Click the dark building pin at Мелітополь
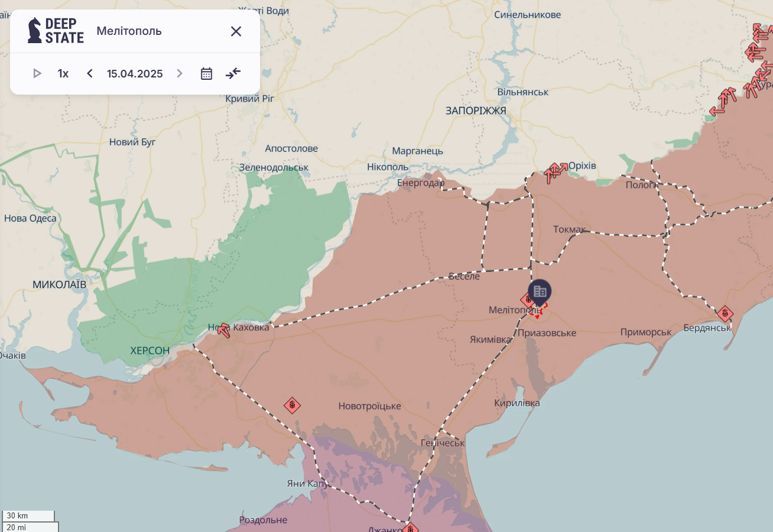 pyautogui.click(x=539, y=292)
